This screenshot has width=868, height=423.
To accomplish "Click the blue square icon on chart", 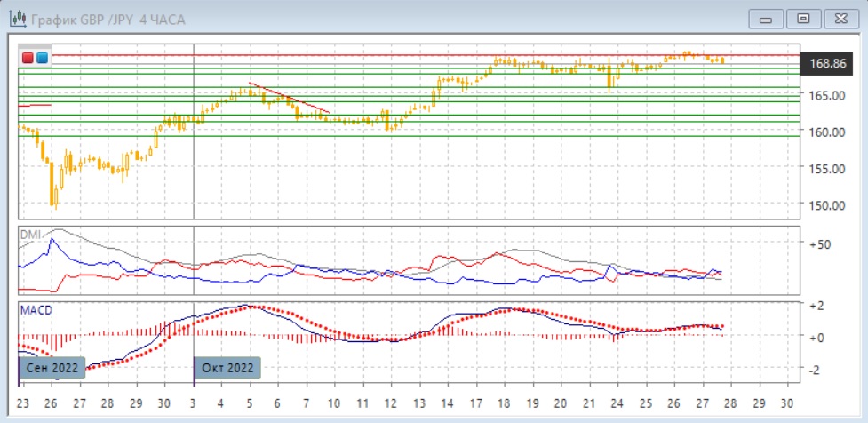I will [x=42, y=58].
